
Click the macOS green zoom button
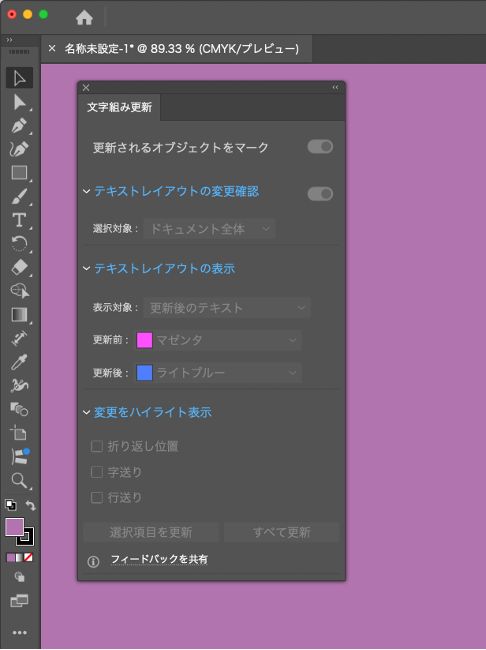[43, 15]
